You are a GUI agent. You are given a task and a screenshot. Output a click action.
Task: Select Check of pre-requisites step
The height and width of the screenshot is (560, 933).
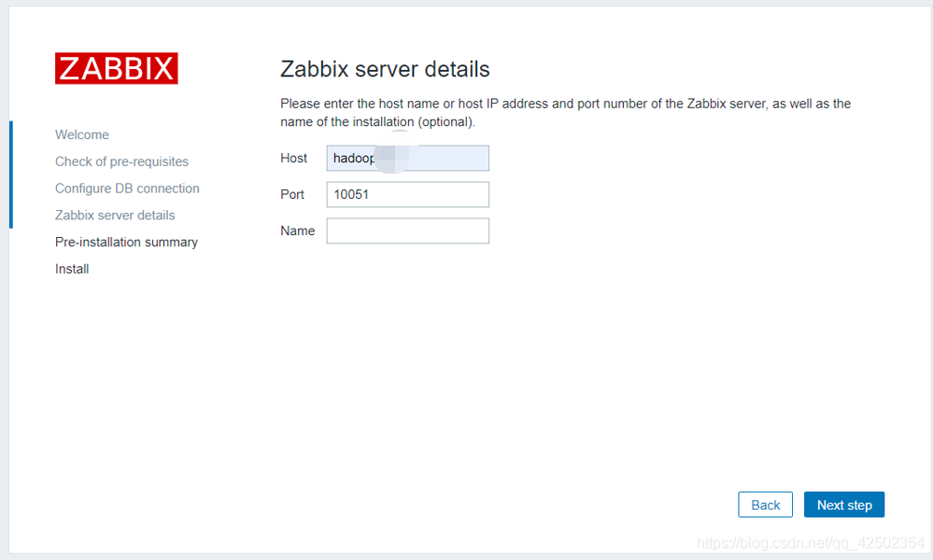tap(122, 161)
